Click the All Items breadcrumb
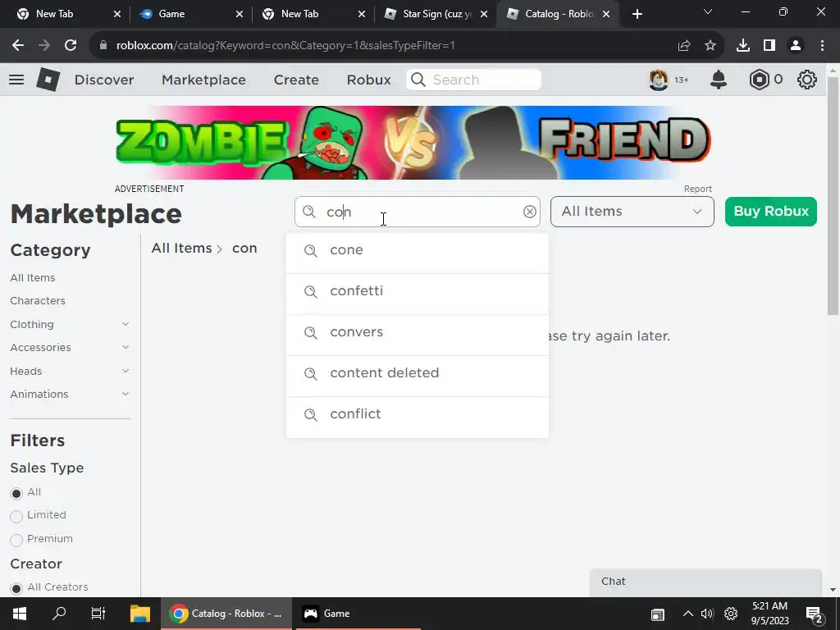This screenshot has height=630, width=840. pyautogui.click(x=181, y=248)
